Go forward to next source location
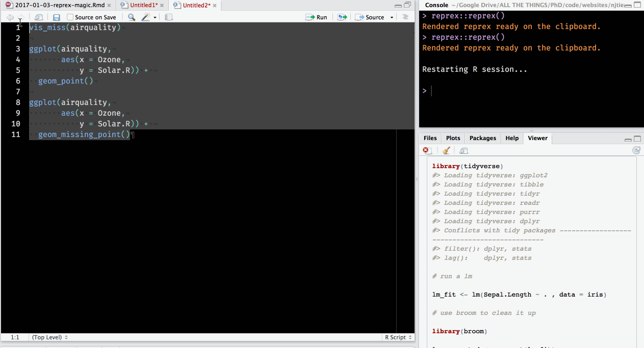The image size is (644, 348). 21,17
